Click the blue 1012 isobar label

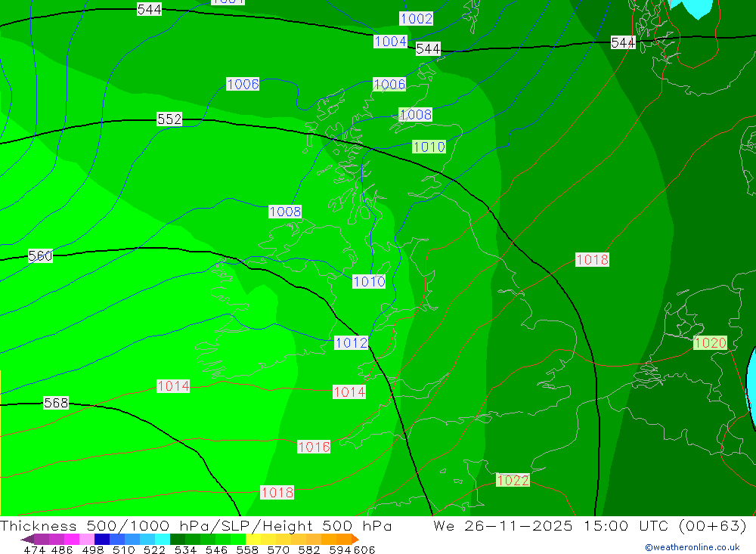click(352, 343)
